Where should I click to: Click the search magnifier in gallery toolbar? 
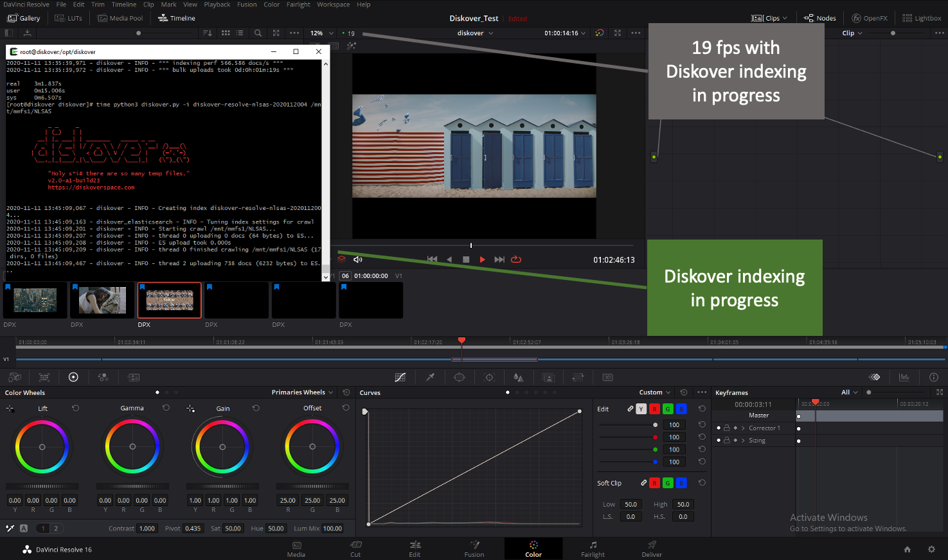click(x=258, y=33)
